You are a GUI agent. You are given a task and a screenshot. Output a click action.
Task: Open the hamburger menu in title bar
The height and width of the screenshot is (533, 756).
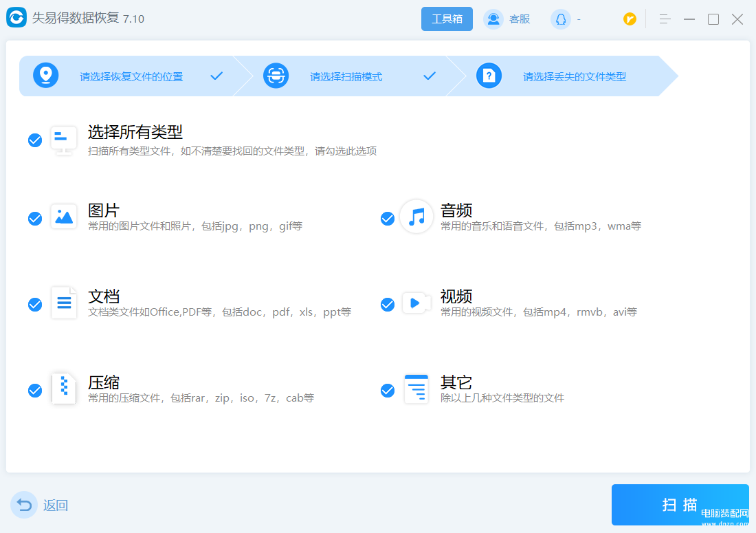click(665, 19)
